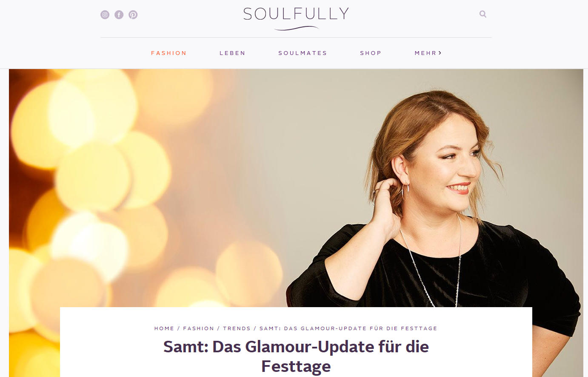Click Fashion in the breadcrumb trail
This screenshot has width=588, height=377.
point(199,328)
